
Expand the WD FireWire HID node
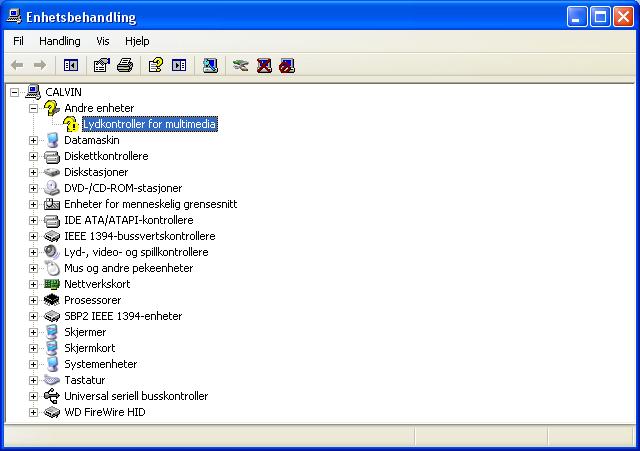click(x=33, y=412)
